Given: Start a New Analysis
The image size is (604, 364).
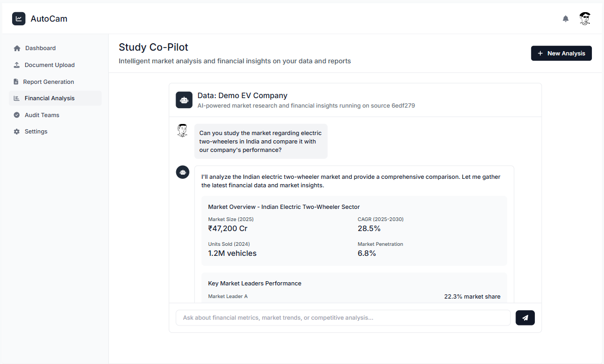Looking at the screenshot, I should (561, 53).
